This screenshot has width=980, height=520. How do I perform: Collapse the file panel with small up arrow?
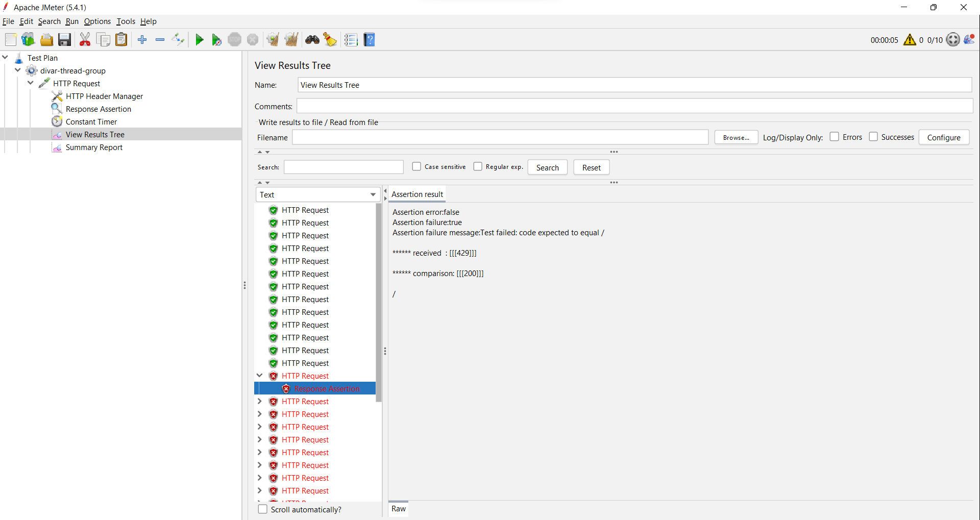pyautogui.click(x=260, y=152)
